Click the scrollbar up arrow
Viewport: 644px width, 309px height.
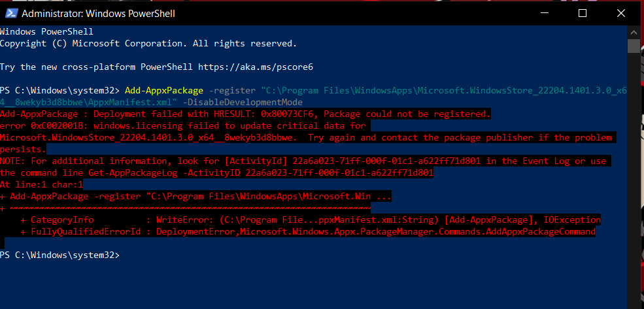click(634, 31)
